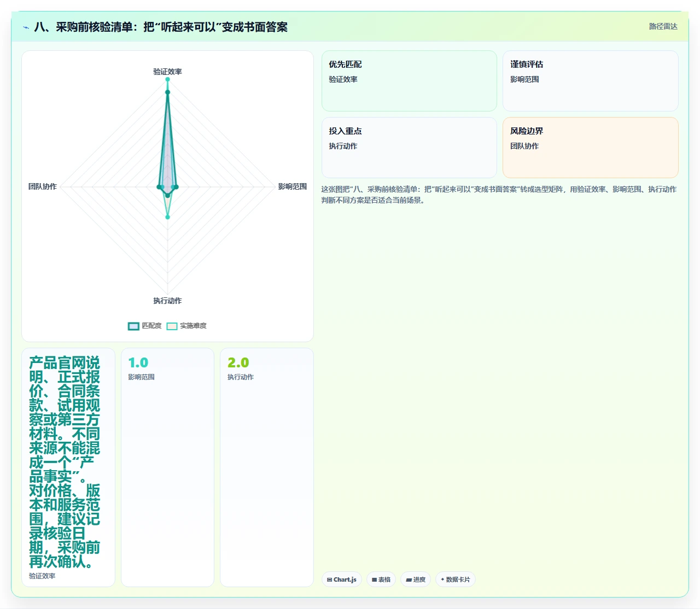Click the top 验证效率 radar data point

click(x=167, y=80)
